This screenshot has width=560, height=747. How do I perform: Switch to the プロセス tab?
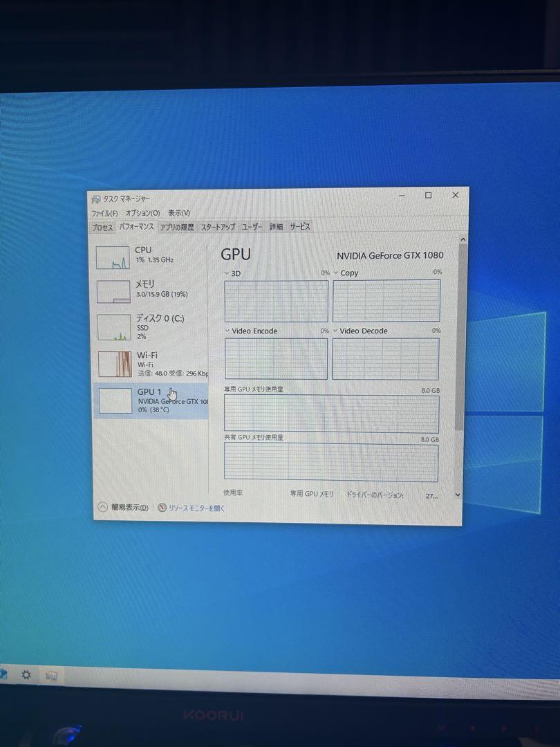pyautogui.click(x=102, y=228)
